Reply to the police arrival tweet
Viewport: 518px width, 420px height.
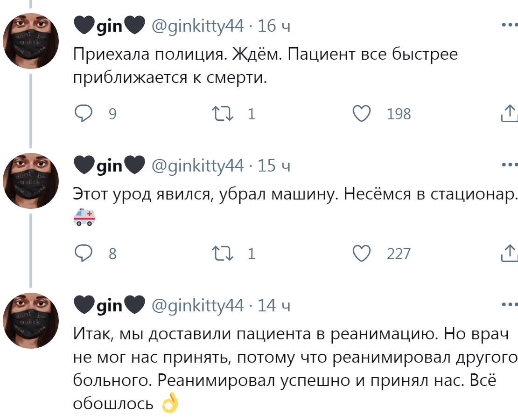pos(84,114)
